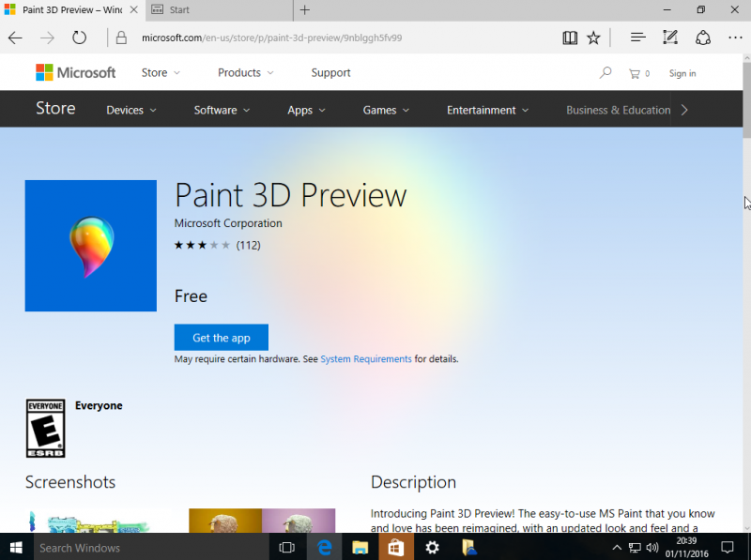This screenshot has height=560, width=751.
Task: Open the shopping cart icon
Action: click(x=639, y=74)
